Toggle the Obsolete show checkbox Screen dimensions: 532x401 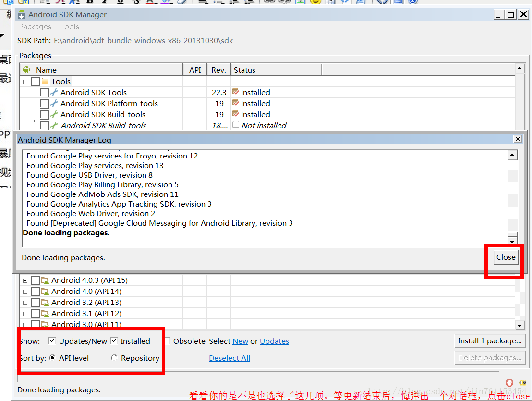click(168, 341)
